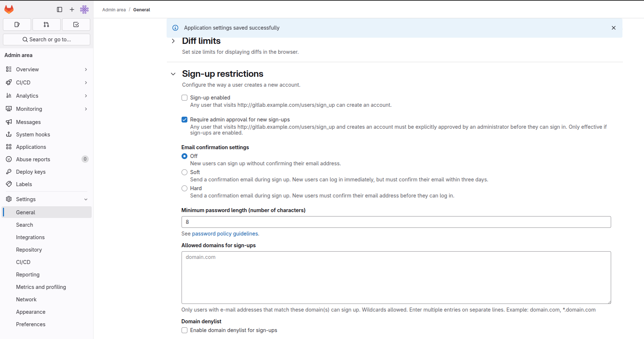This screenshot has height=339, width=644.
Task: Open merge requests icon
Action: click(46, 25)
